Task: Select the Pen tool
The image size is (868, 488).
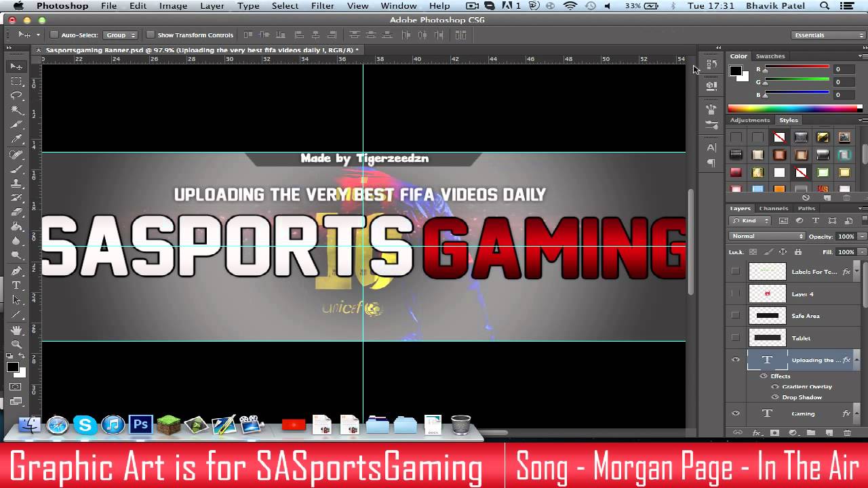Action: point(16,270)
